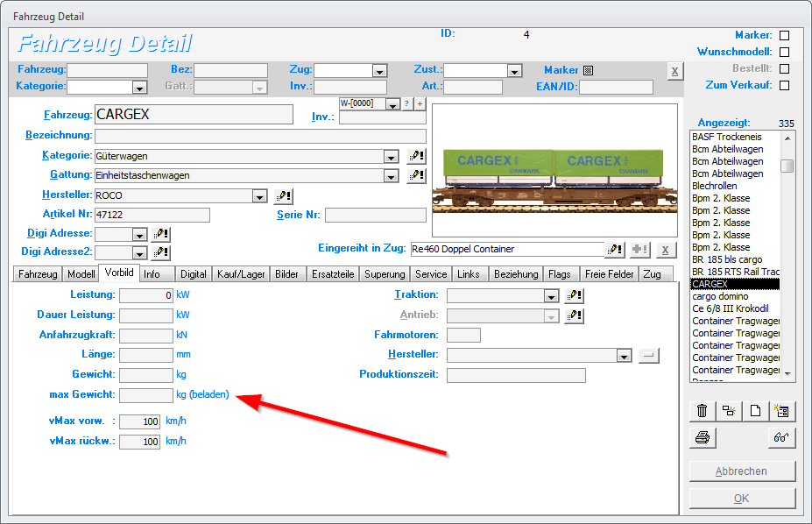
Task: Show the Service tab
Action: 431,274
